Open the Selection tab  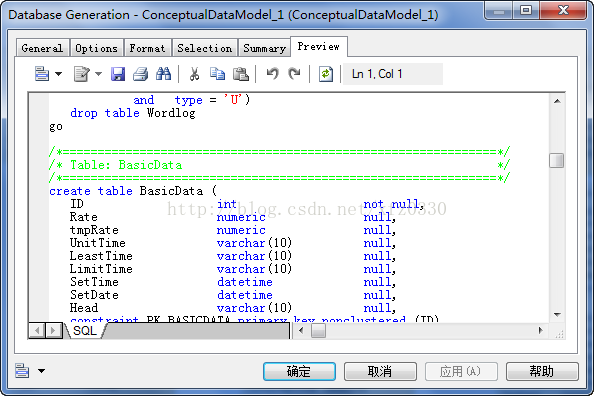(205, 48)
